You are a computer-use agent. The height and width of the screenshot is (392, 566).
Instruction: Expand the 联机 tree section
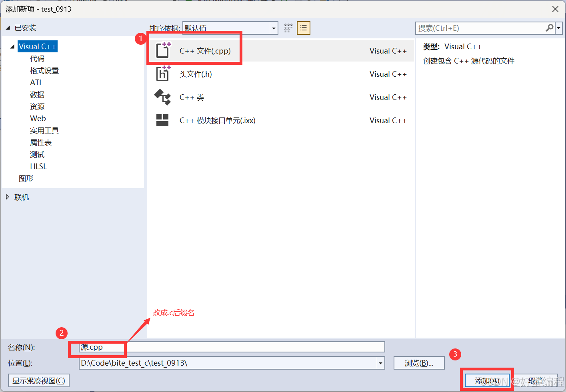pos(8,197)
